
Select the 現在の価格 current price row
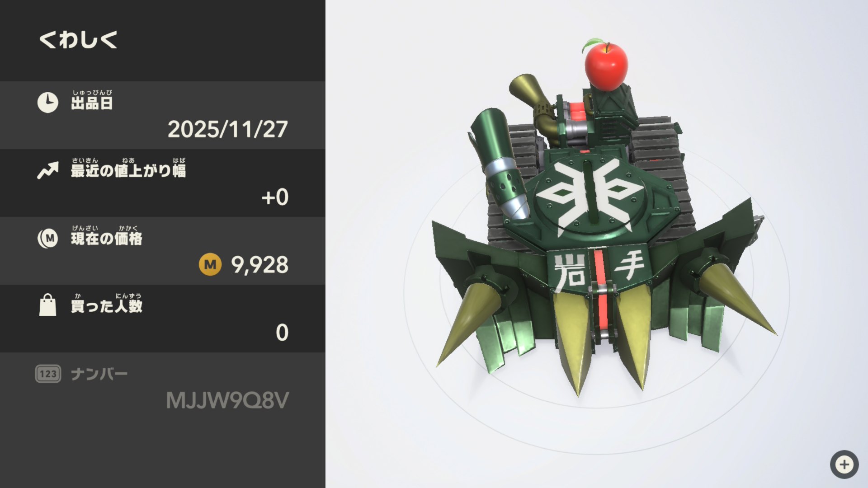(163, 251)
